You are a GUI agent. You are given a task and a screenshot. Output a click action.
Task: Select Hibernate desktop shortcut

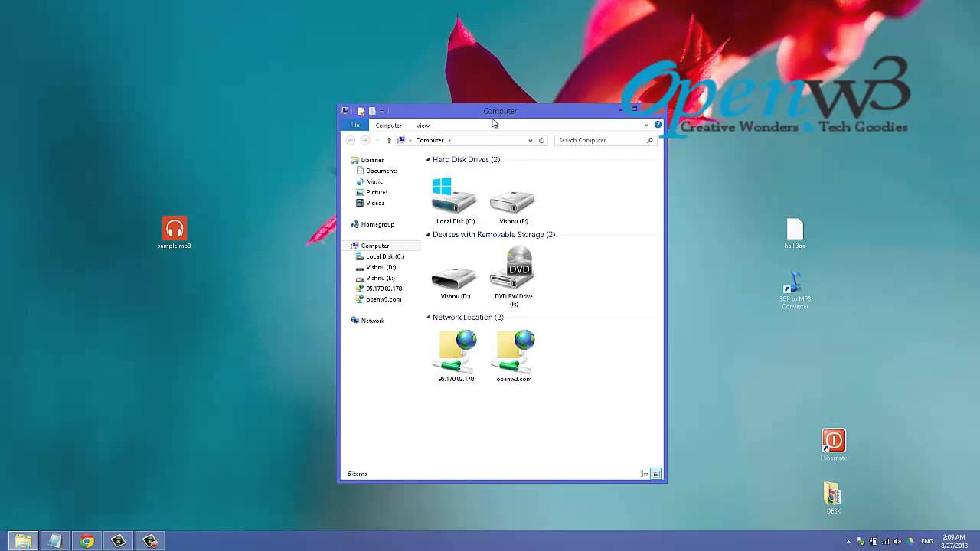pos(834,445)
